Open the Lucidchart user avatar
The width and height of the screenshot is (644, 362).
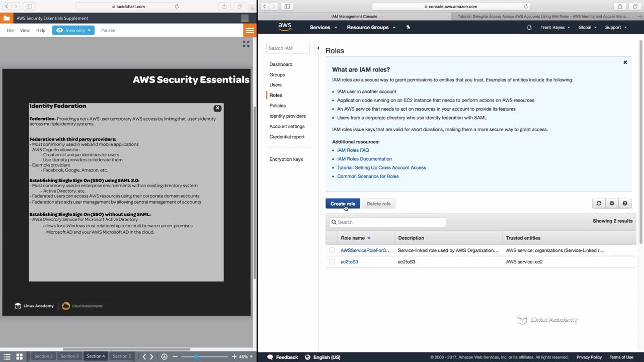click(245, 18)
